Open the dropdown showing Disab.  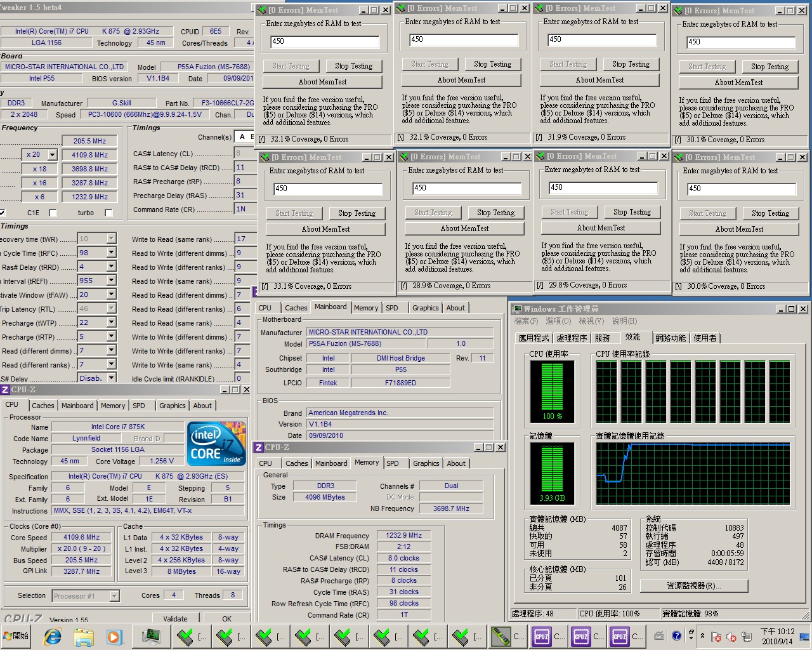click(x=111, y=378)
